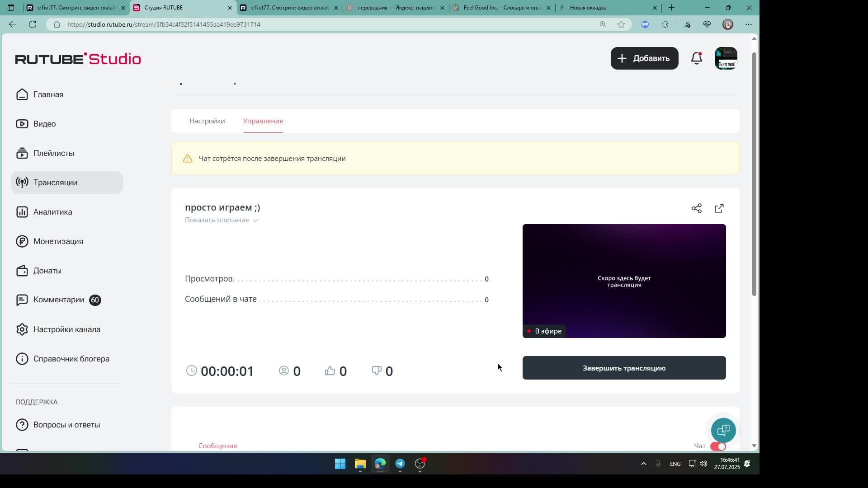
Task: Open Telegram from taskbar
Action: (400, 464)
